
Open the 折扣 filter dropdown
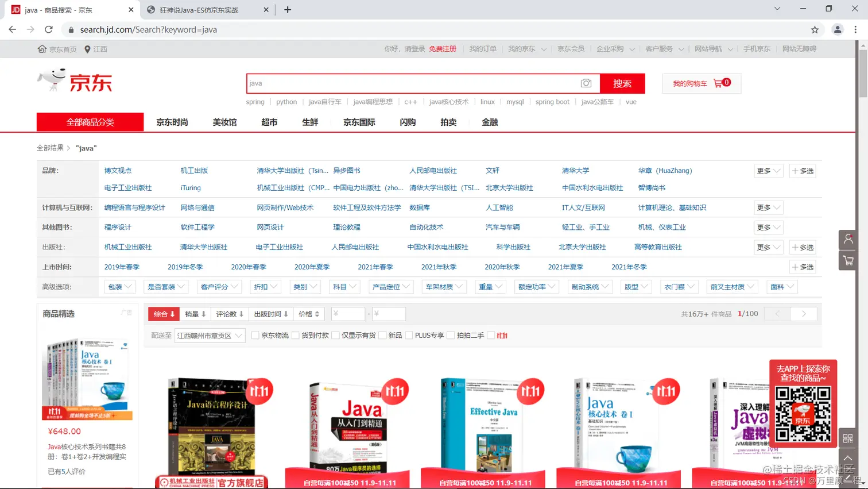pos(265,287)
